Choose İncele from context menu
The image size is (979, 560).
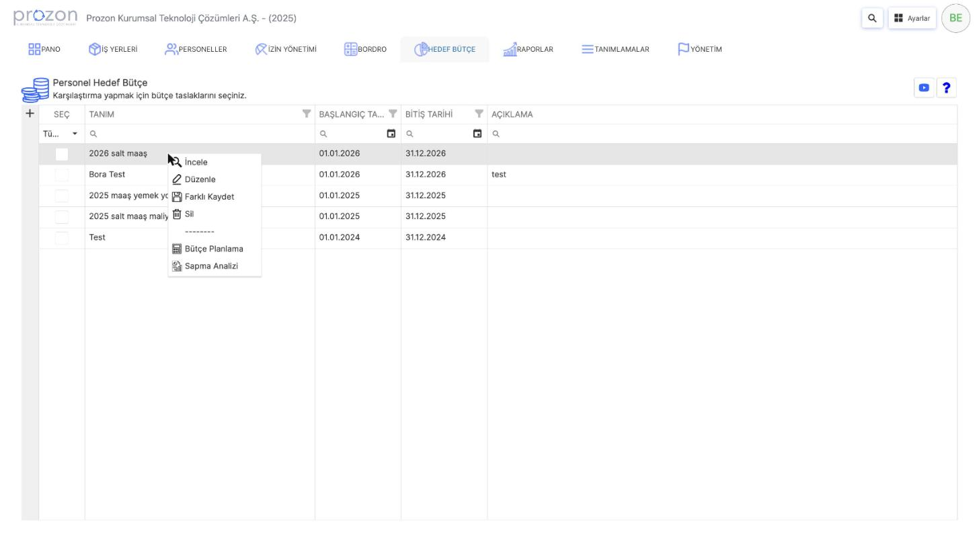point(214,162)
